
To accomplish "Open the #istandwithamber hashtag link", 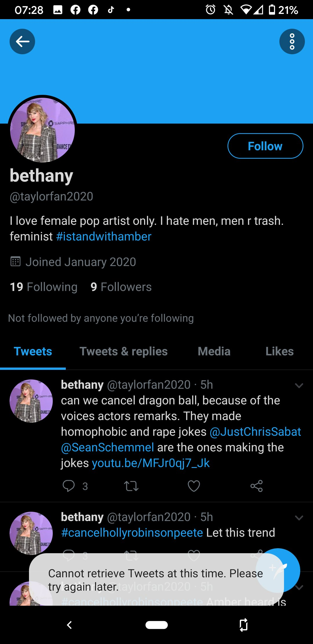I will coord(103,236).
